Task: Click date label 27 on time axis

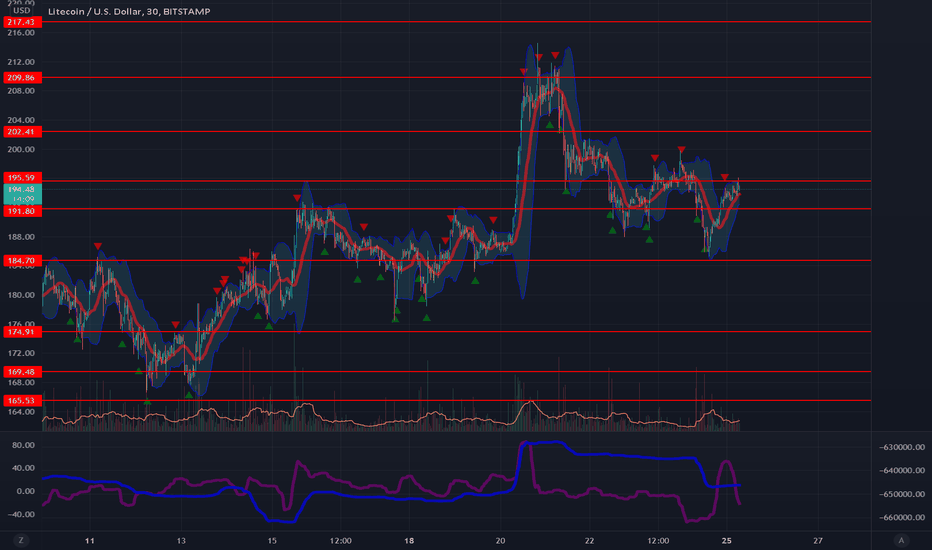Action: pos(818,540)
